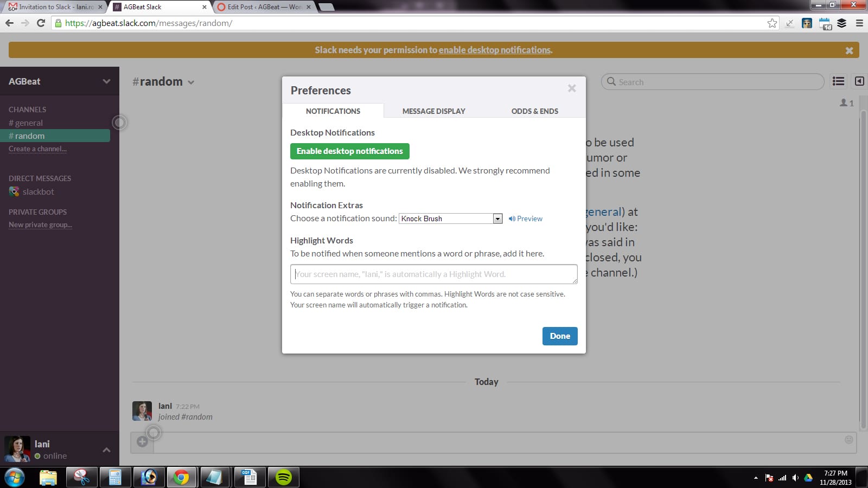Open the Create a channel link
The width and height of the screenshot is (868, 488).
37,149
